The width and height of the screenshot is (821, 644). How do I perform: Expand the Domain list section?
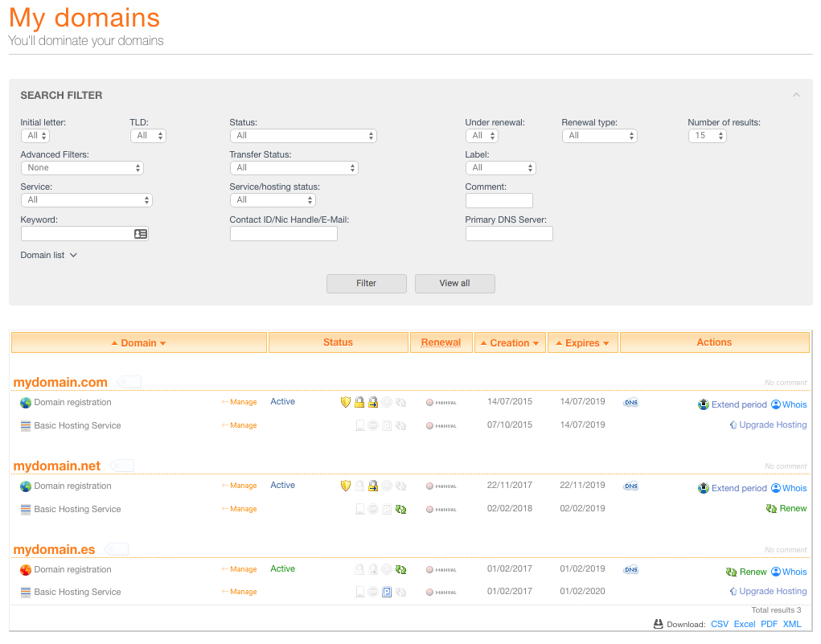[x=48, y=256]
